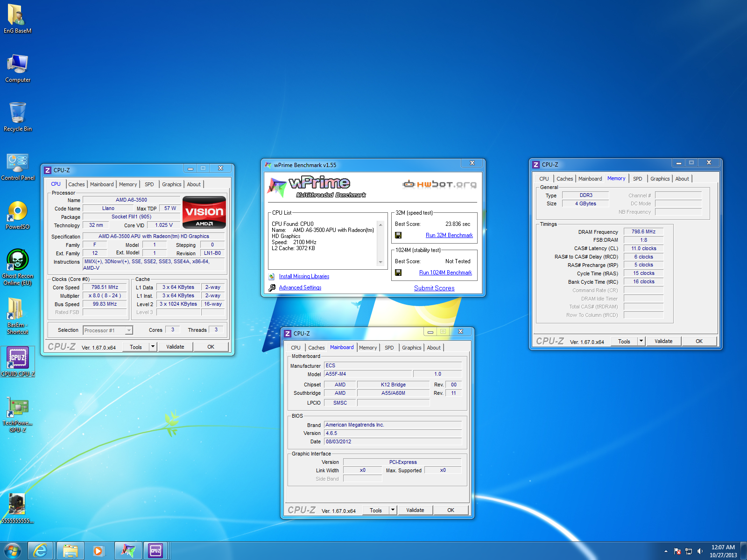Launch CPUID CPU-Z desktop shortcut
Viewport: 747px width, 560px height.
point(17,361)
